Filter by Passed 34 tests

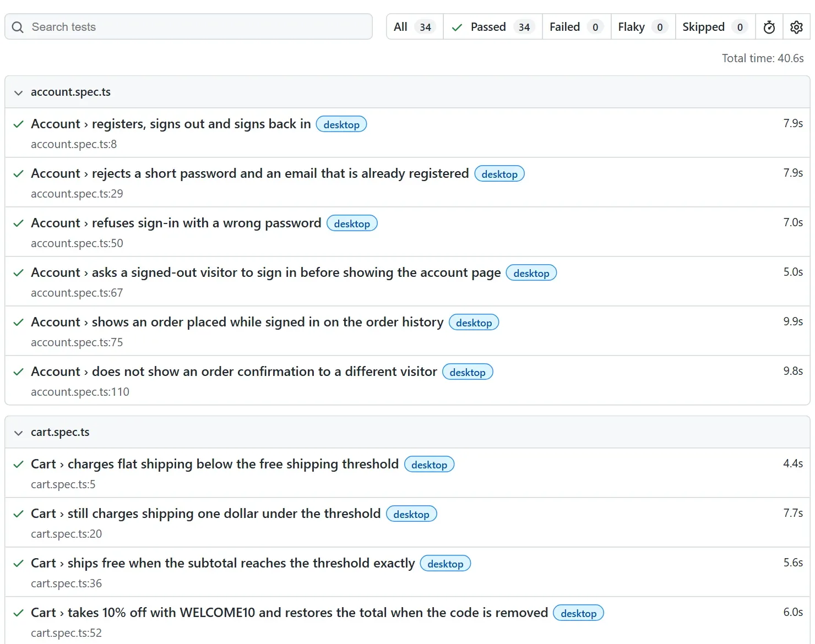[493, 27]
